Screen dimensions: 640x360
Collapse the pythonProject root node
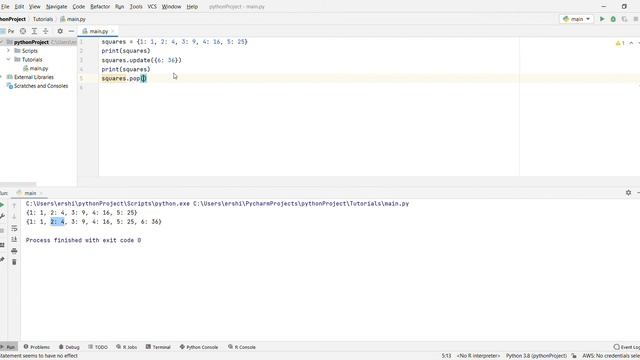coord(1,42)
